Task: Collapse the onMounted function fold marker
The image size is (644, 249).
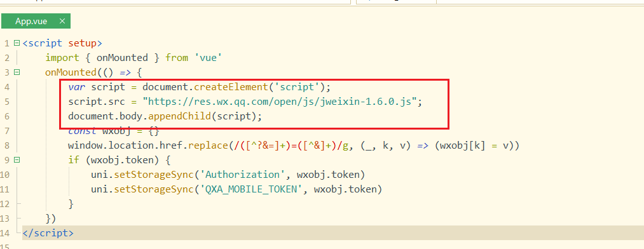Action: click(x=17, y=72)
